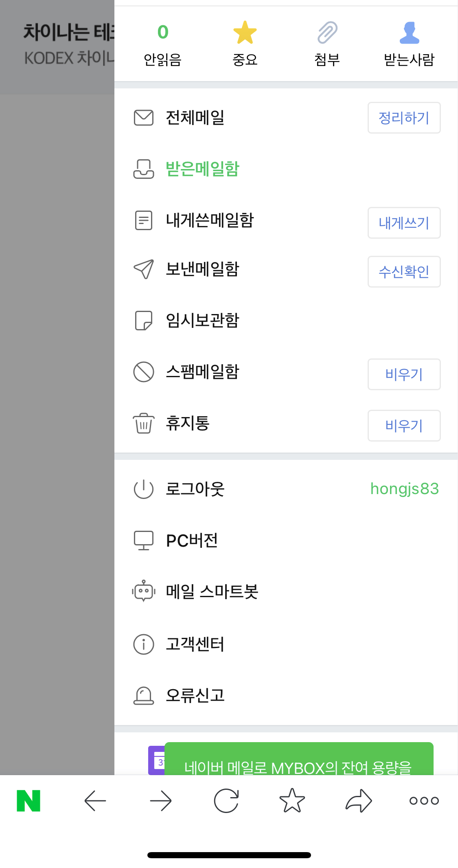Click the 수신확인 button
The image size is (458, 868).
point(404,272)
